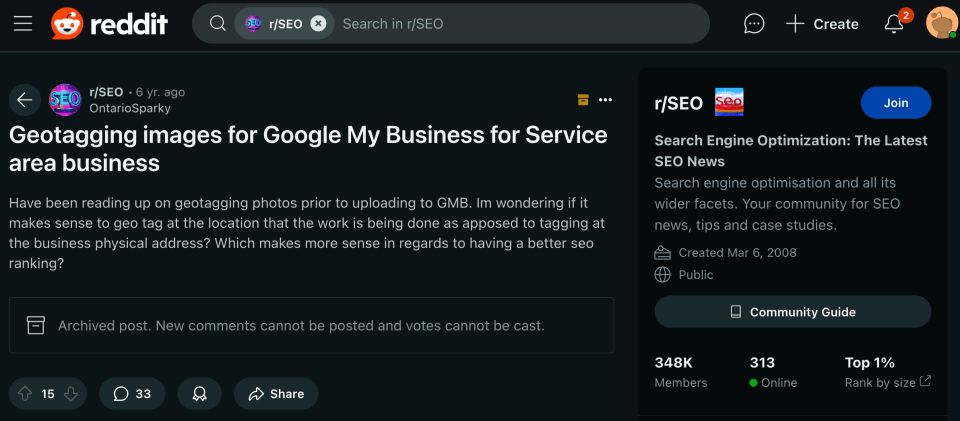This screenshot has width=960, height=421.
Task: Join the r/SEO community
Action: pos(896,103)
